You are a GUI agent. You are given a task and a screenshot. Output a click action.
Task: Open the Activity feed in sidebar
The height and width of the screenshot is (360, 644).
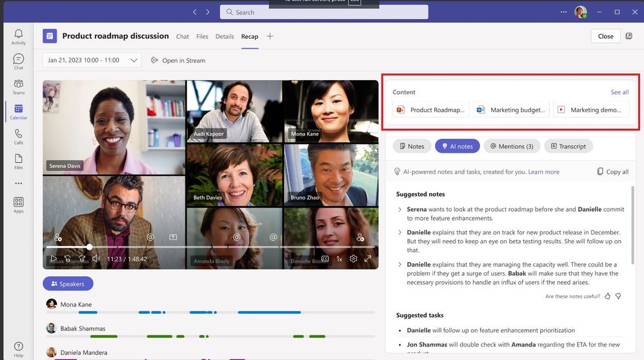(18, 37)
